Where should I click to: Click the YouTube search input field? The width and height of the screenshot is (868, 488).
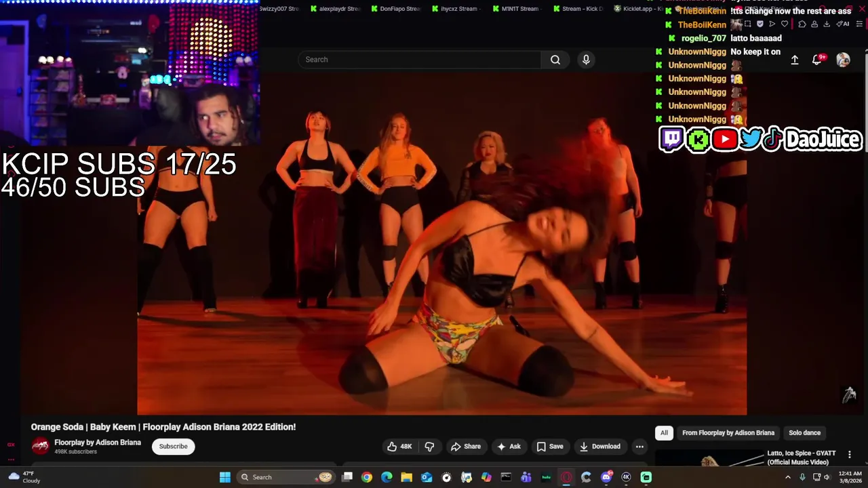(x=420, y=60)
